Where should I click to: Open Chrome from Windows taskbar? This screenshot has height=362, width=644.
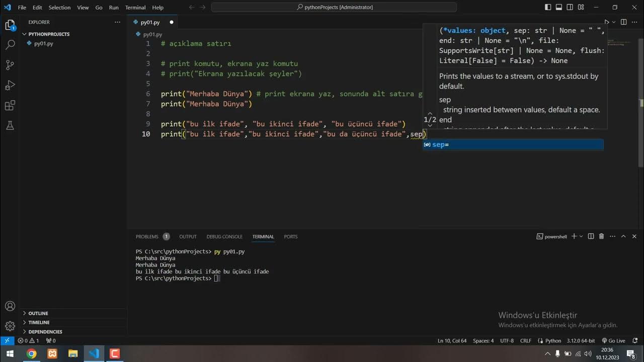(x=31, y=353)
